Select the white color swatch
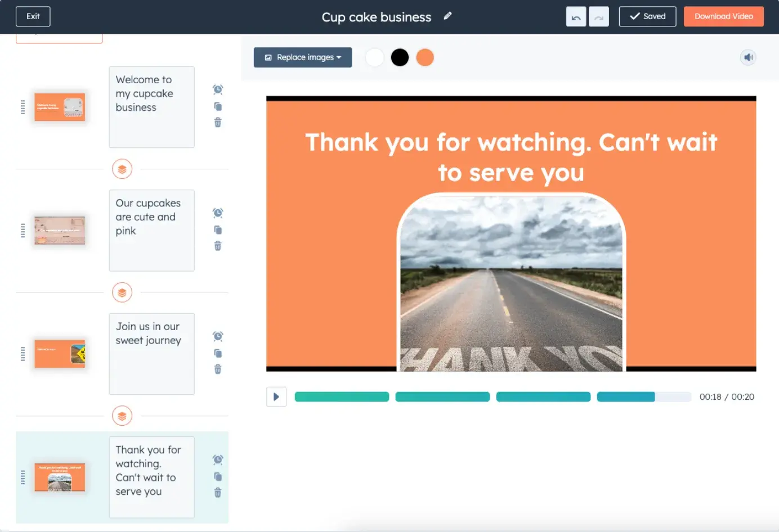The width and height of the screenshot is (779, 532). coord(374,57)
